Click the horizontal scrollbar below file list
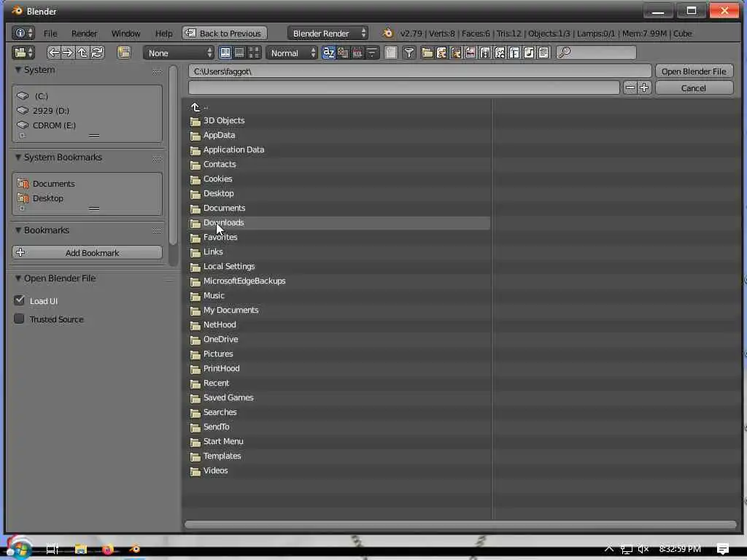This screenshot has height=560, width=747. pyautogui.click(x=461, y=525)
